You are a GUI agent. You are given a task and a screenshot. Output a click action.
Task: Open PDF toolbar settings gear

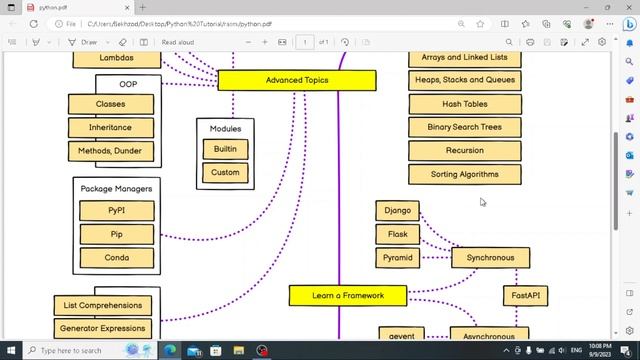pos(602,42)
